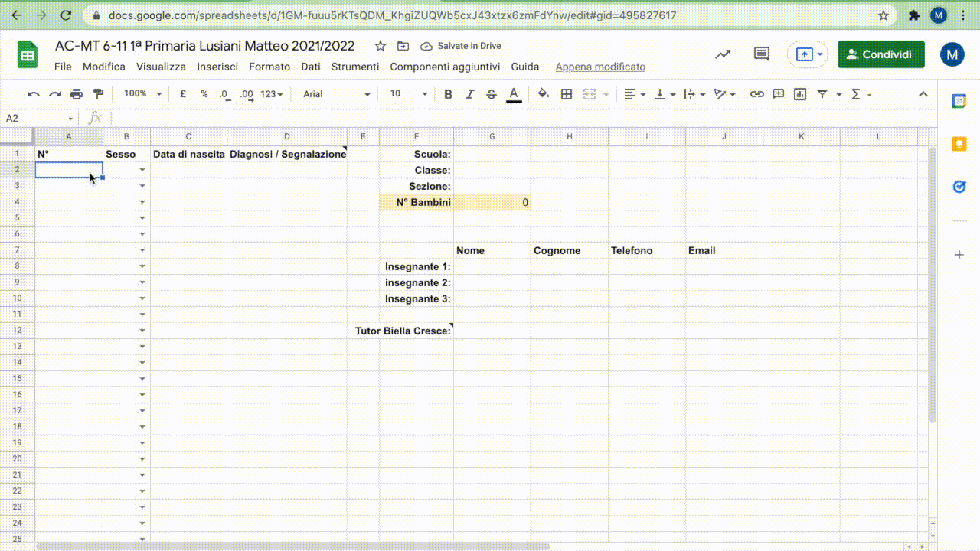The image size is (980, 551).
Task: Increase decimal places
Action: (x=247, y=94)
